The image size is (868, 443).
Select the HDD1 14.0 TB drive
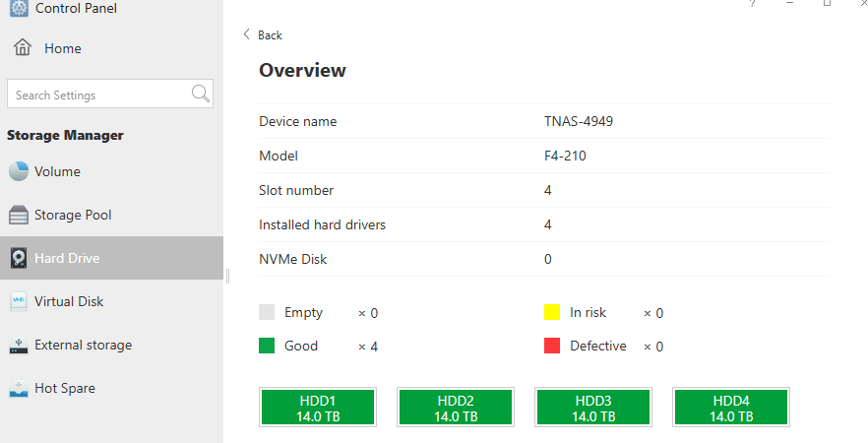318,408
